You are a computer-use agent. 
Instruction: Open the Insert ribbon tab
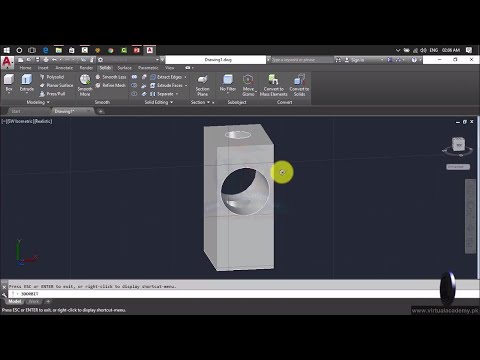coord(43,68)
